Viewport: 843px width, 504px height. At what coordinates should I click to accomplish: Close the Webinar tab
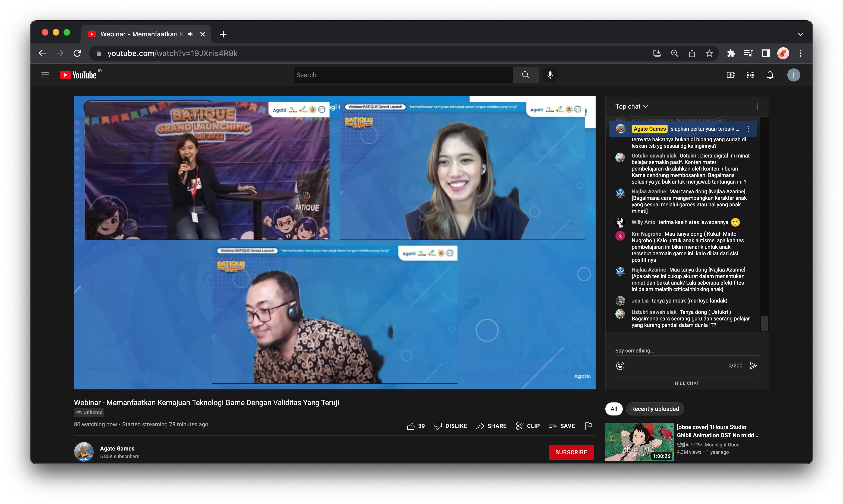point(202,34)
